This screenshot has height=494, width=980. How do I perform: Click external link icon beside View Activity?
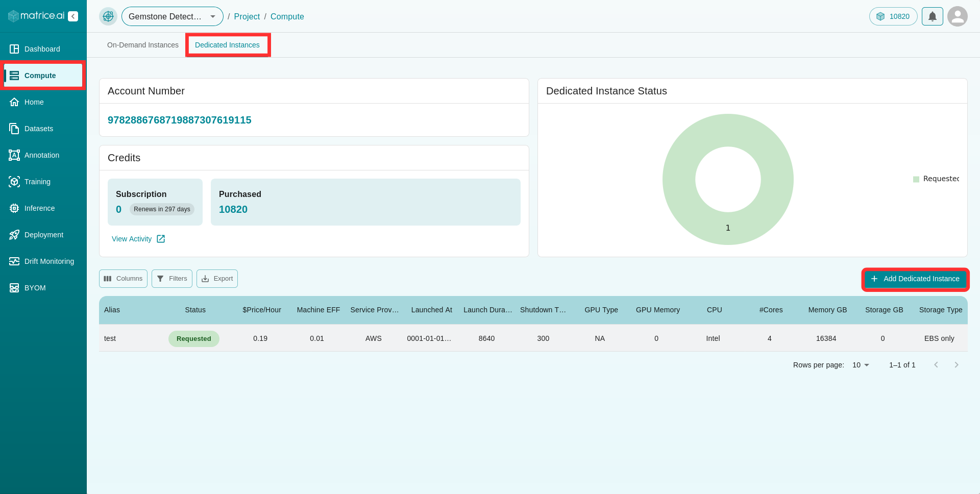pyautogui.click(x=161, y=239)
